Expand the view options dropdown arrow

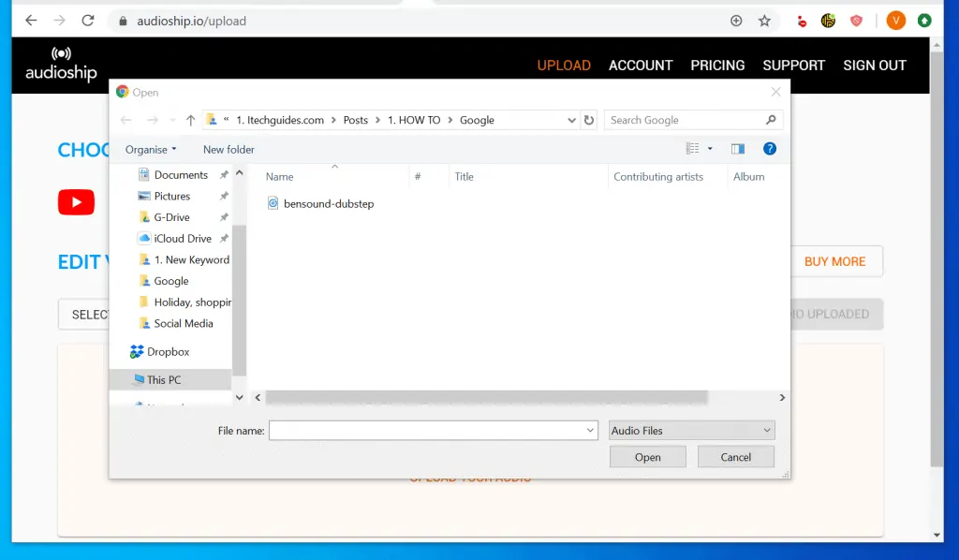(710, 149)
